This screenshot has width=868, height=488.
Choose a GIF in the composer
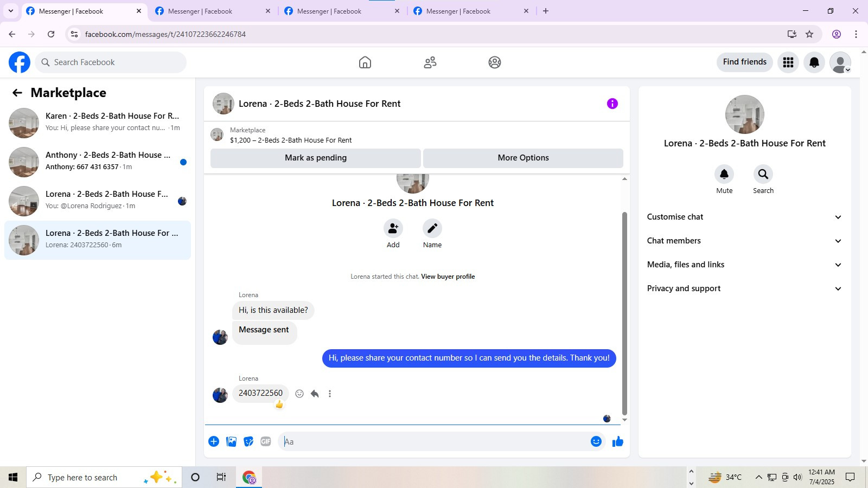coord(266,441)
